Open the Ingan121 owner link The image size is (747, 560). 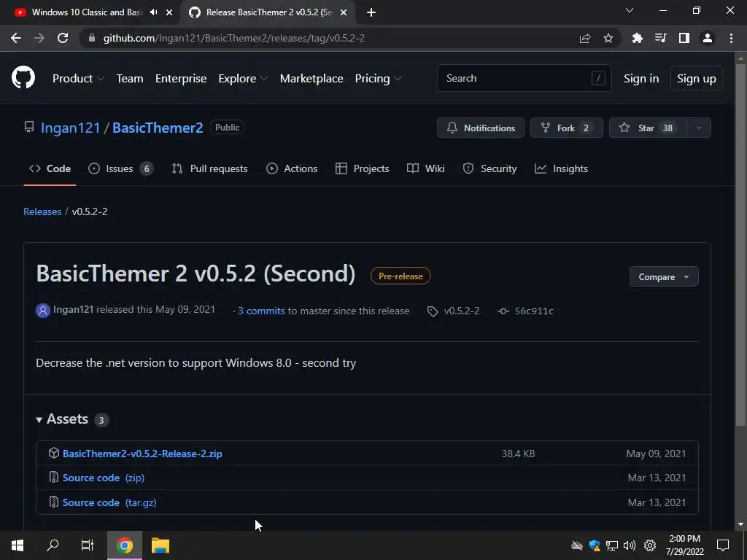pos(71,128)
